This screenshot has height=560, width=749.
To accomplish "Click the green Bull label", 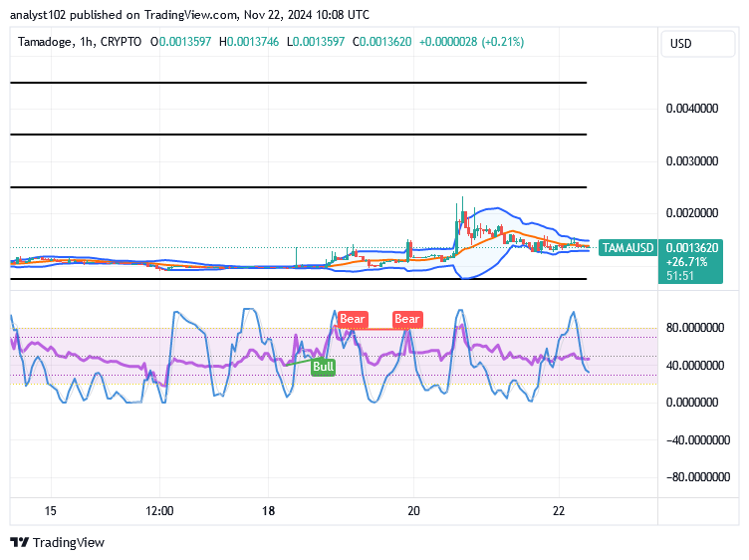I will tap(323, 367).
